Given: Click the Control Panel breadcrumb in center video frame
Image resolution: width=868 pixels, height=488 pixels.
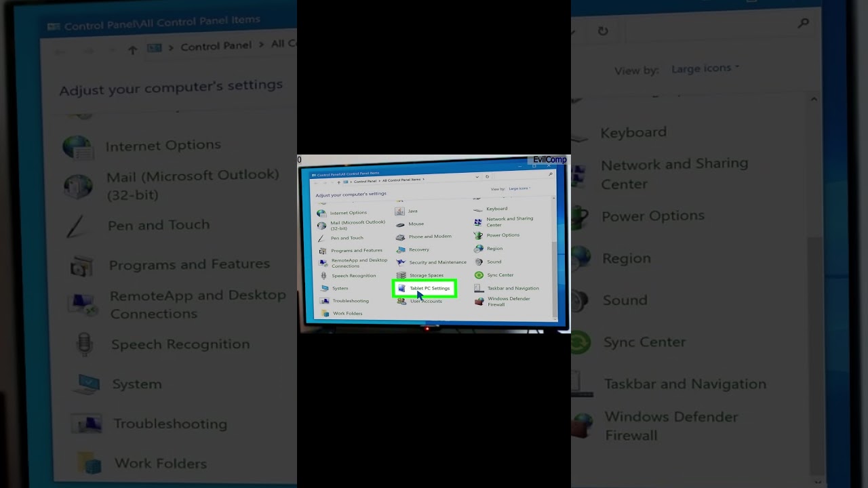Looking at the screenshot, I should [365, 181].
